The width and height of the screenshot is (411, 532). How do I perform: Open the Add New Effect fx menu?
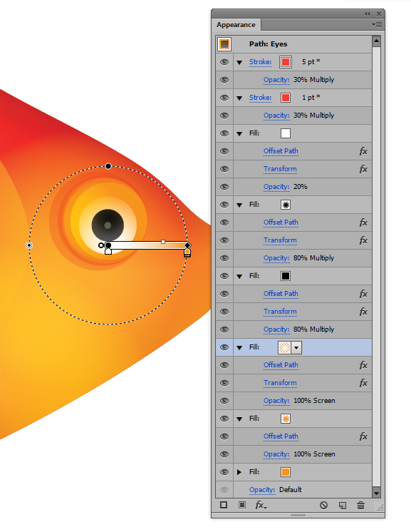coord(261,505)
